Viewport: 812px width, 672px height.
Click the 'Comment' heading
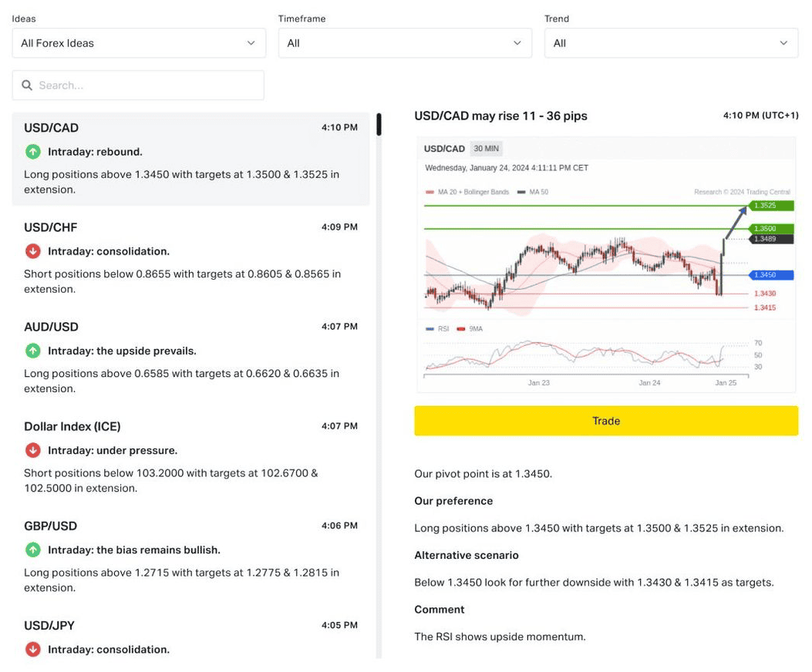(x=439, y=610)
